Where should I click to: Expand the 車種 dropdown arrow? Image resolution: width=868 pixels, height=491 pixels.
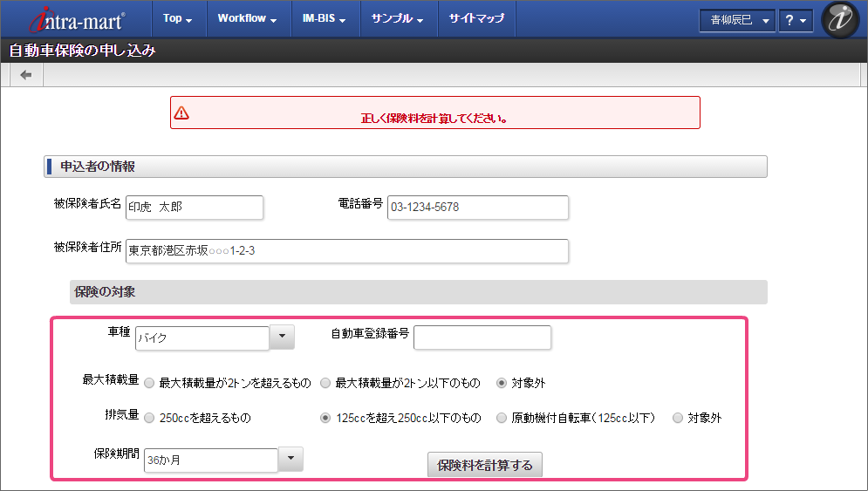coord(282,337)
